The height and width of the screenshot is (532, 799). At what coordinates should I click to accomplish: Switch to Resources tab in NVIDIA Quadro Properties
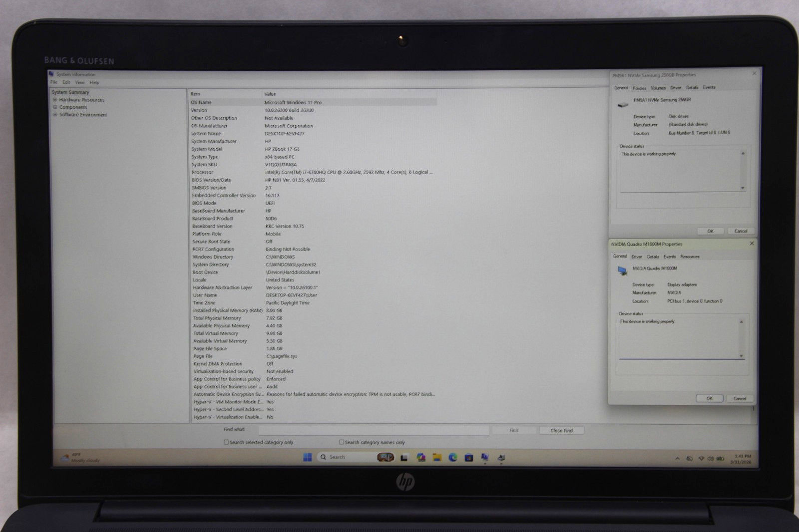pyautogui.click(x=690, y=257)
